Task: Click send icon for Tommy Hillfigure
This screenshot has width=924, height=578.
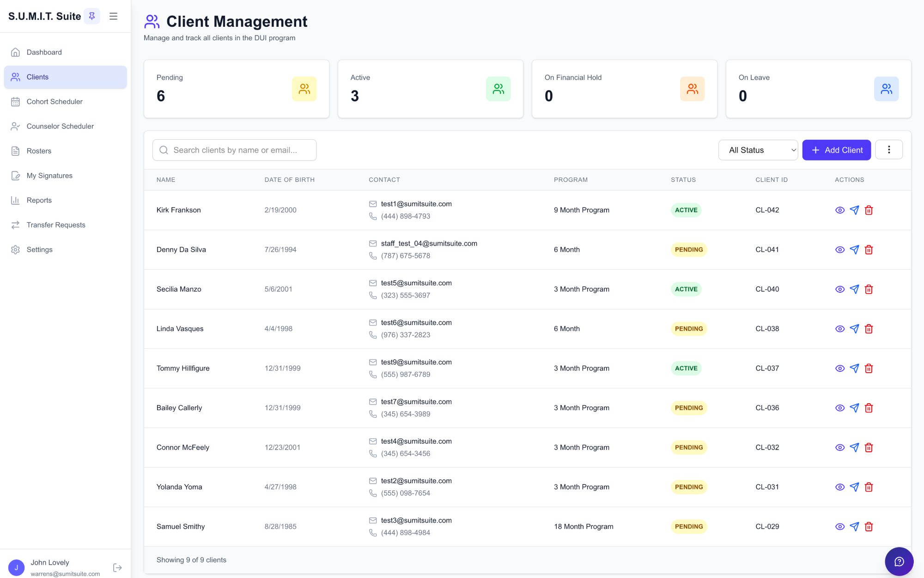Action: pyautogui.click(x=854, y=369)
